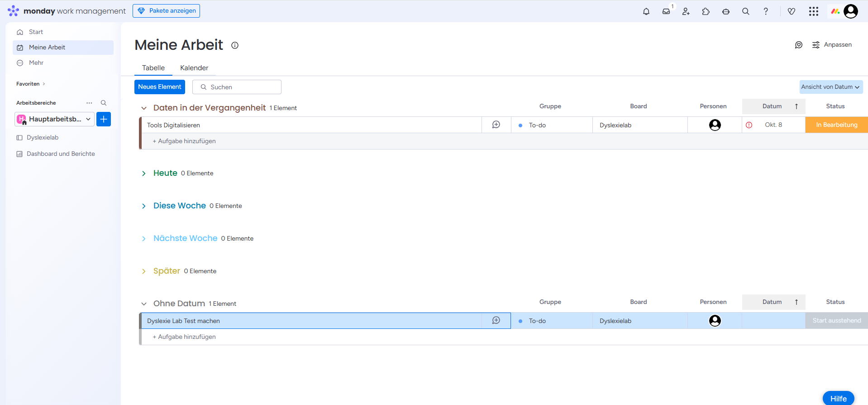Expand the Heute group
868x405 pixels.
(144, 174)
